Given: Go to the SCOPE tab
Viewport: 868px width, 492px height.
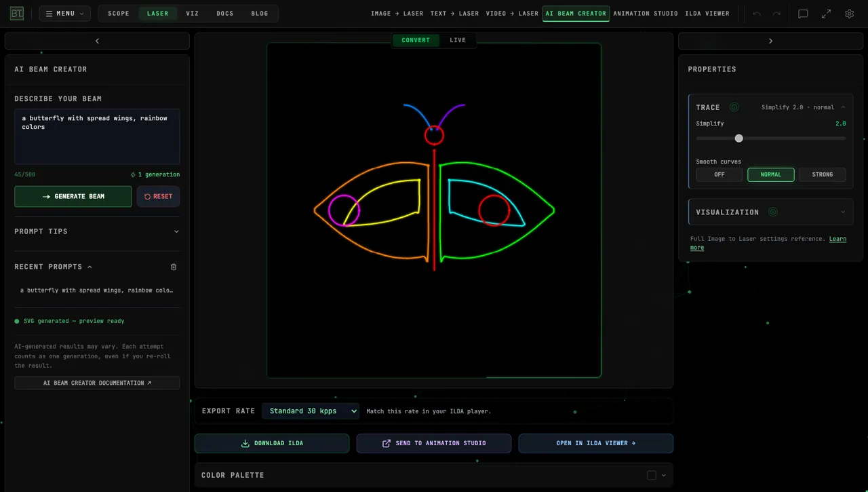Looking at the screenshot, I should pyautogui.click(x=119, y=14).
